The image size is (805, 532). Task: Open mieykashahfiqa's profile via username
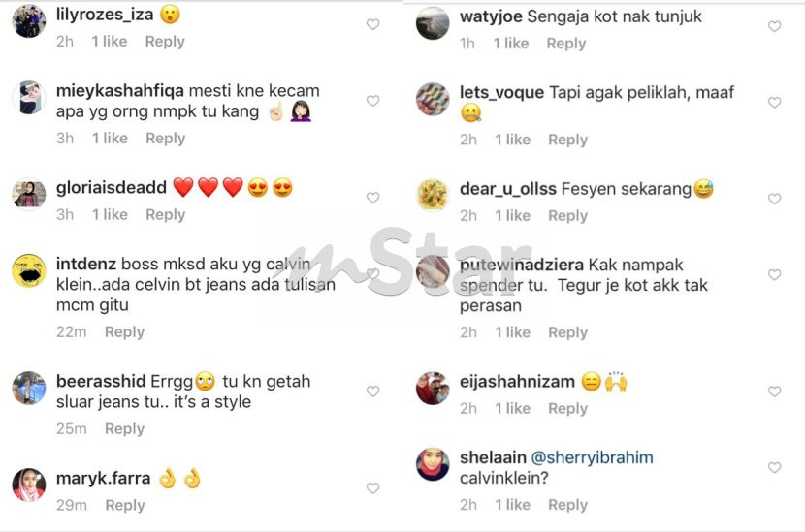120,91
